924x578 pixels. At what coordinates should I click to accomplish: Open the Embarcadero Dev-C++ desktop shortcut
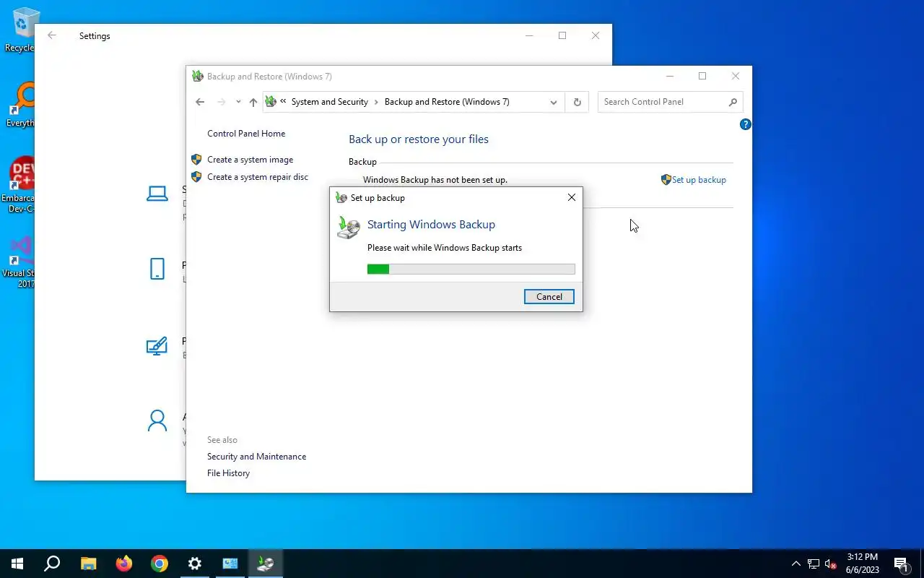(20, 185)
